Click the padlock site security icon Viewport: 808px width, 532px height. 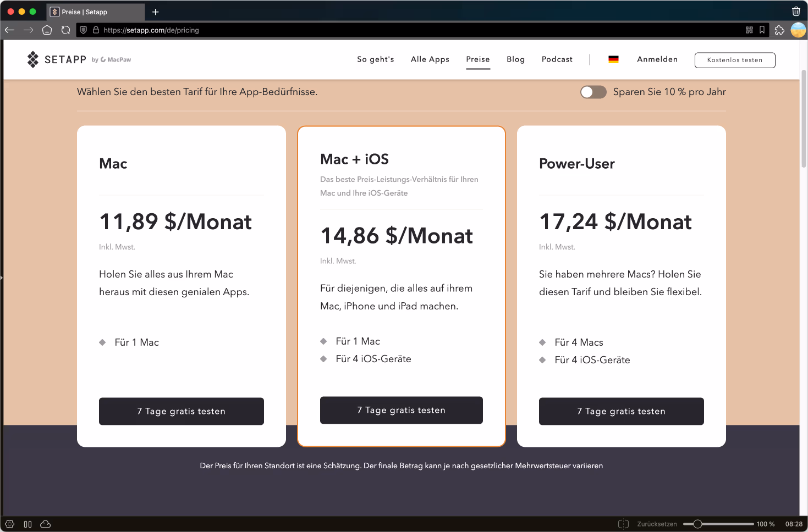point(96,30)
